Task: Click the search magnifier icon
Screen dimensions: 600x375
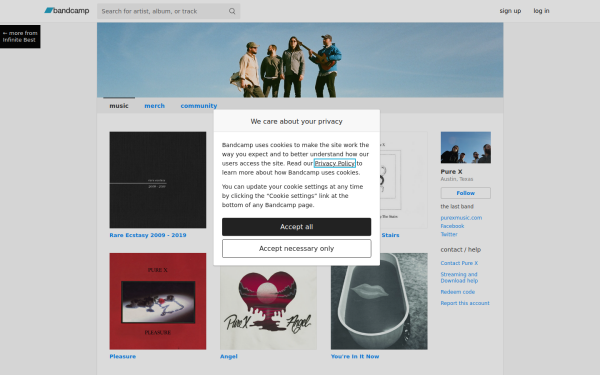Action: pyautogui.click(x=232, y=11)
